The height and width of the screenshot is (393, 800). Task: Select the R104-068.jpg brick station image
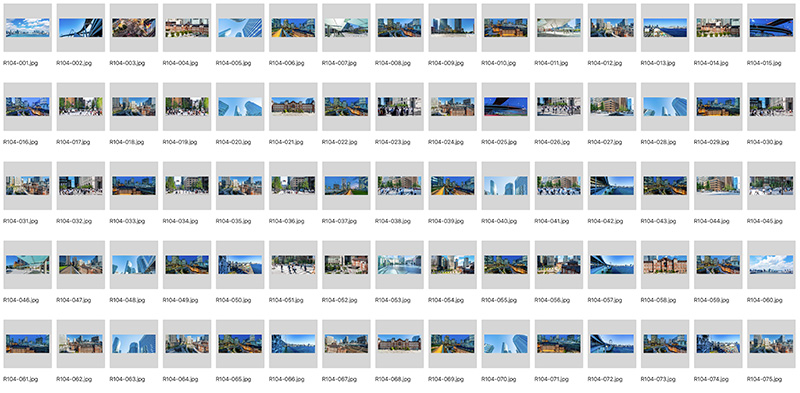[399, 343]
